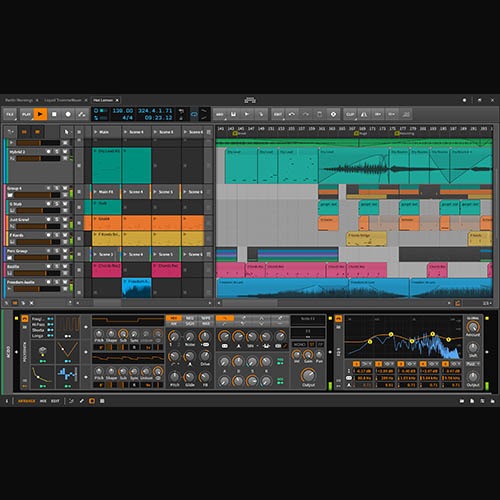This screenshot has height=500, width=500.
Task: Click the small play icon right of save
Action: [x=247, y=114]
